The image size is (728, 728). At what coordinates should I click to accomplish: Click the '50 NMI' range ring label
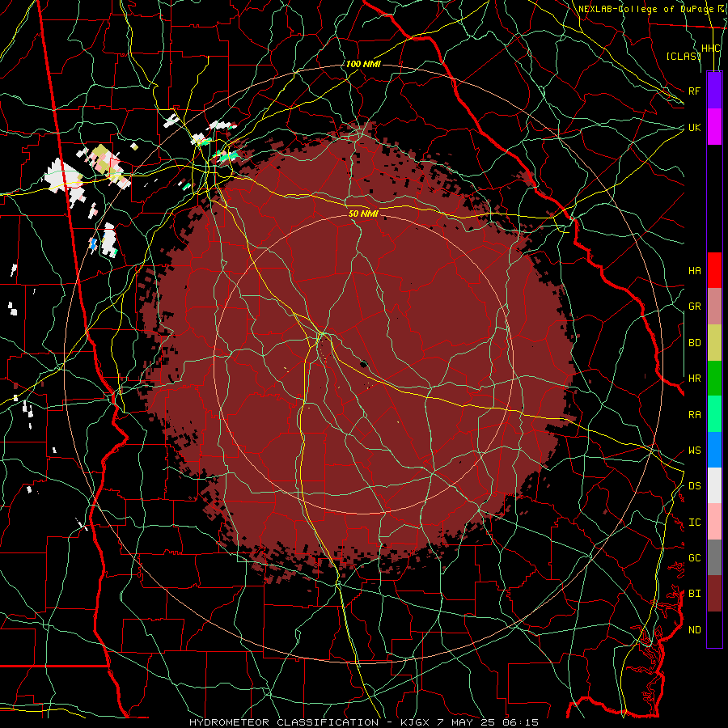(x=363, y=214)
